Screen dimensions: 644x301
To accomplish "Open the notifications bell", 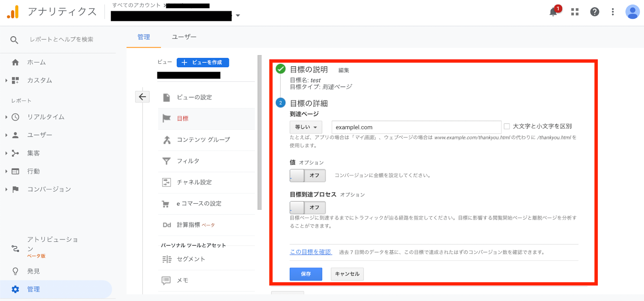I will pyautogui.click(x=553, y=12).
